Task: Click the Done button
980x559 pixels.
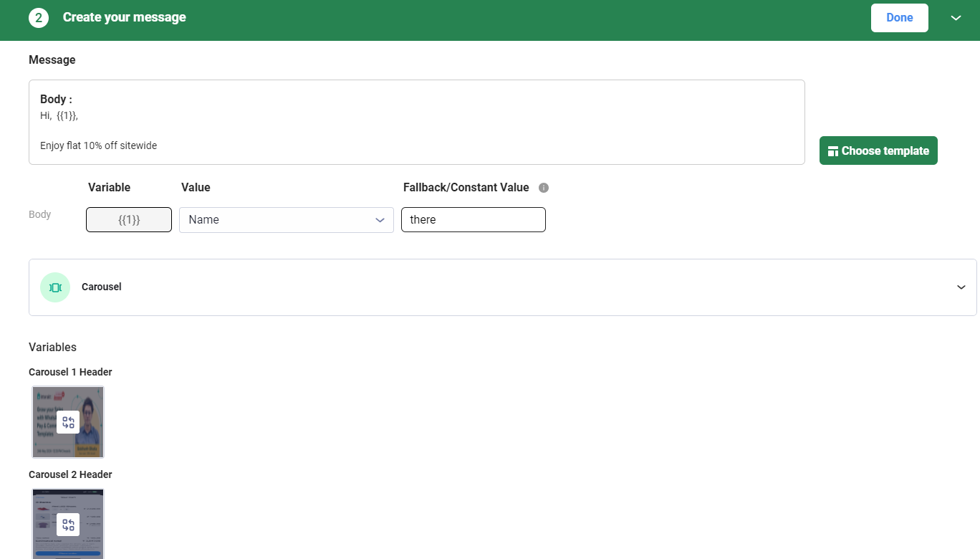Action: [899, 17]
